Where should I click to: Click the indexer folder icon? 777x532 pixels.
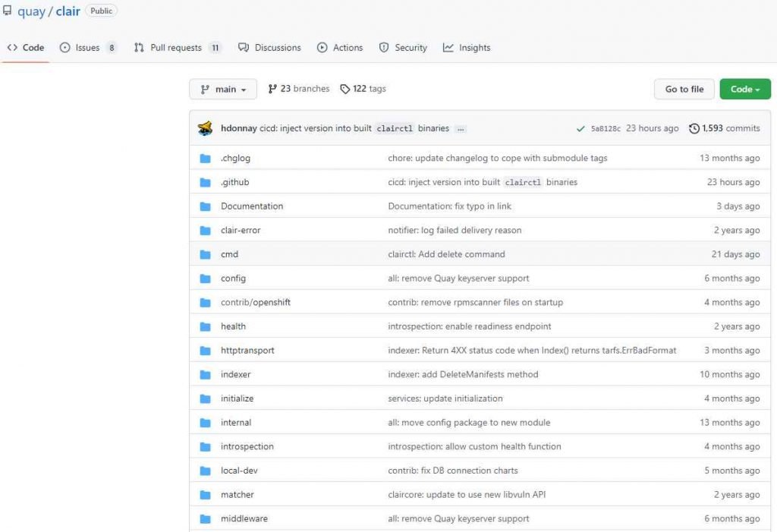pyautogui.click(x=205, y=375)
